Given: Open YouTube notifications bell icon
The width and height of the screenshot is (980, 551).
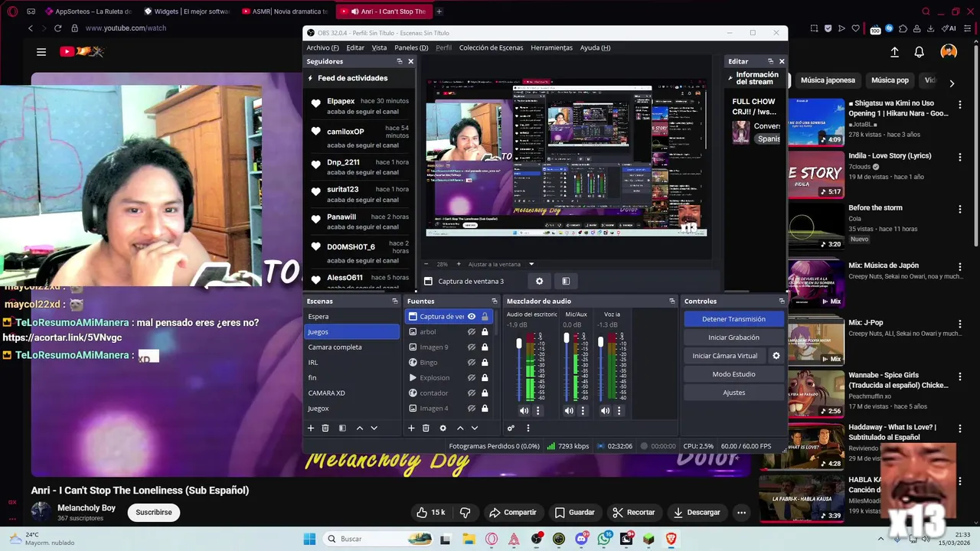Looking at the screenshot, I should pyautogui.click(x=919, y=52).
